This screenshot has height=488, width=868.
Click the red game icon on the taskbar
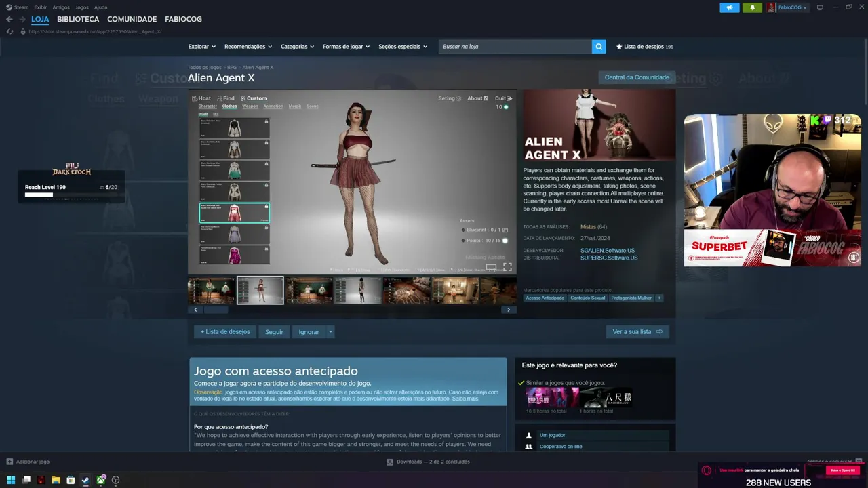pos(41,480)
